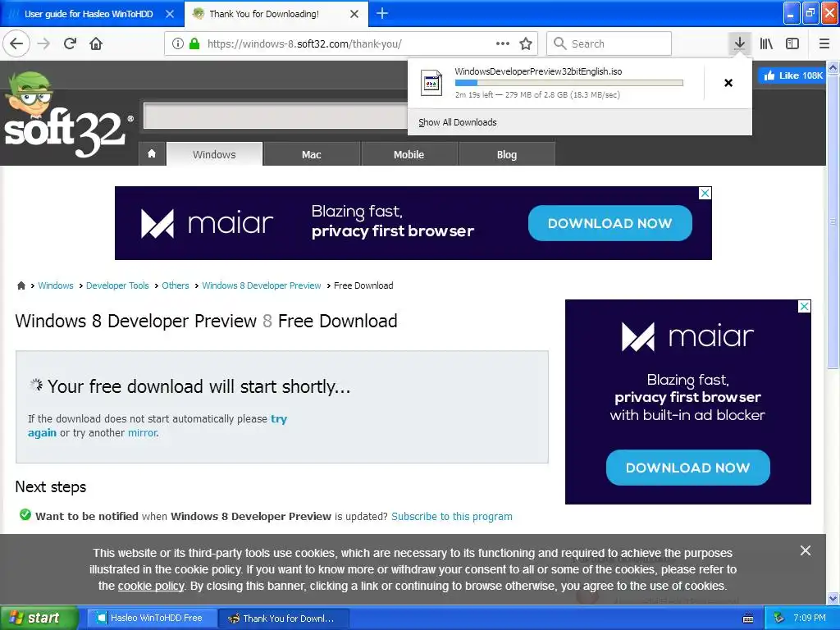This screenshot has height=630, width=840.
Task: Open the cookie policy link
Action: point(151,586)
